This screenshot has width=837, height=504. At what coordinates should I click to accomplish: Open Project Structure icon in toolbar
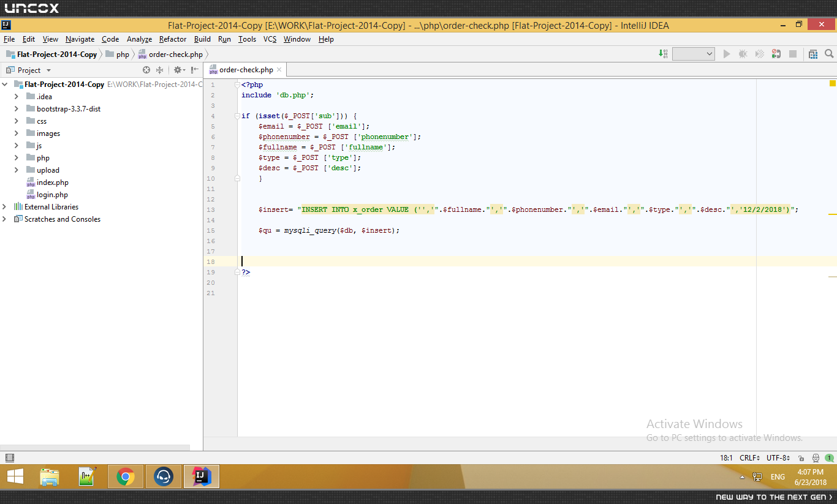pos(813,54)
